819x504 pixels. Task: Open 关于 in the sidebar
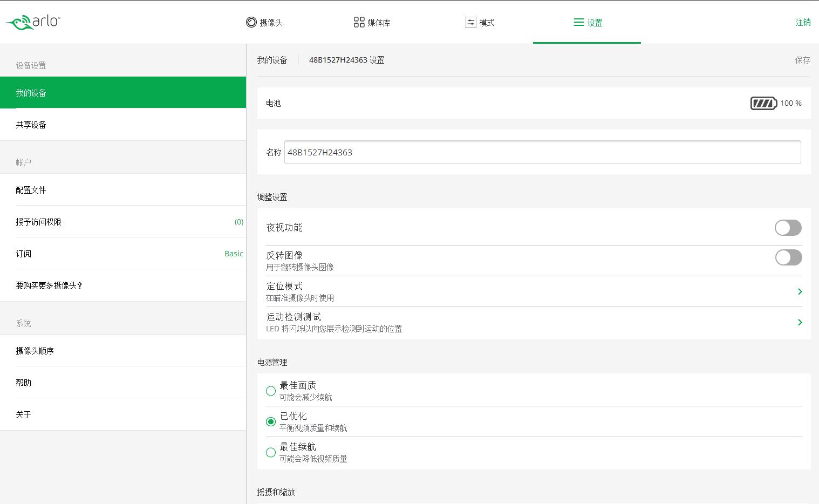tap(123, 414)
